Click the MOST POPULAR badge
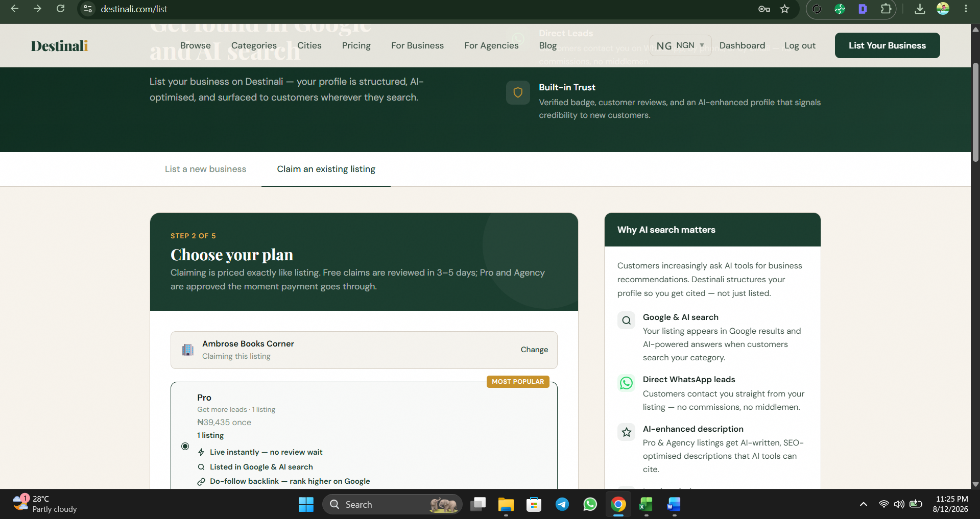Viewport: 980px width, 519px height. (x=518, y=382)
